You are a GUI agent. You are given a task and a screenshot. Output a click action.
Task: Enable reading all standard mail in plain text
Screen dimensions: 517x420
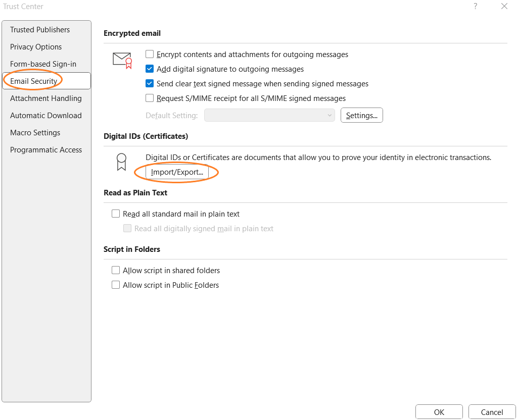tap(116, 214)
